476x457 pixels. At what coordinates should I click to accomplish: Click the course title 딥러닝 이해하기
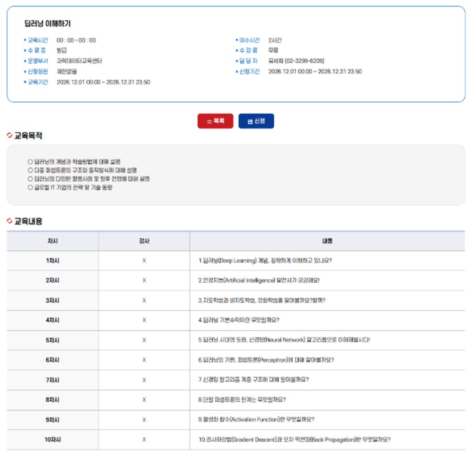tap(47, 24)
